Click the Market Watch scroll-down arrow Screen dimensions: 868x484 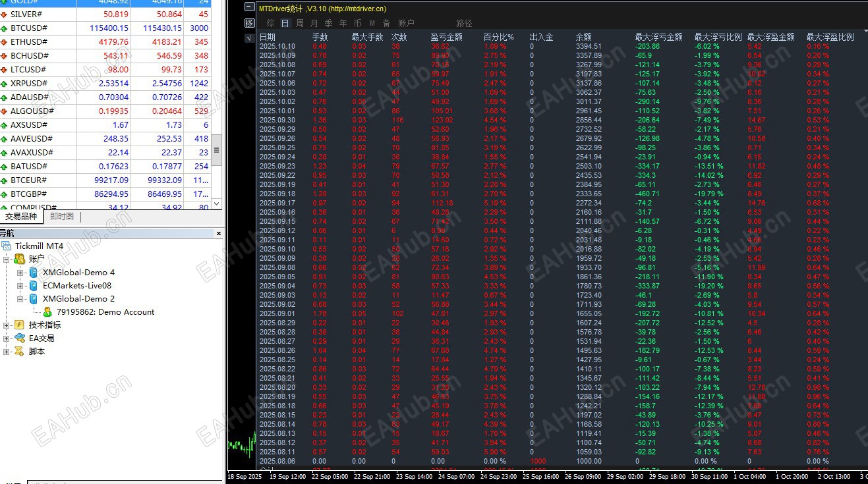pyautogui.click(x=216, y=204)
